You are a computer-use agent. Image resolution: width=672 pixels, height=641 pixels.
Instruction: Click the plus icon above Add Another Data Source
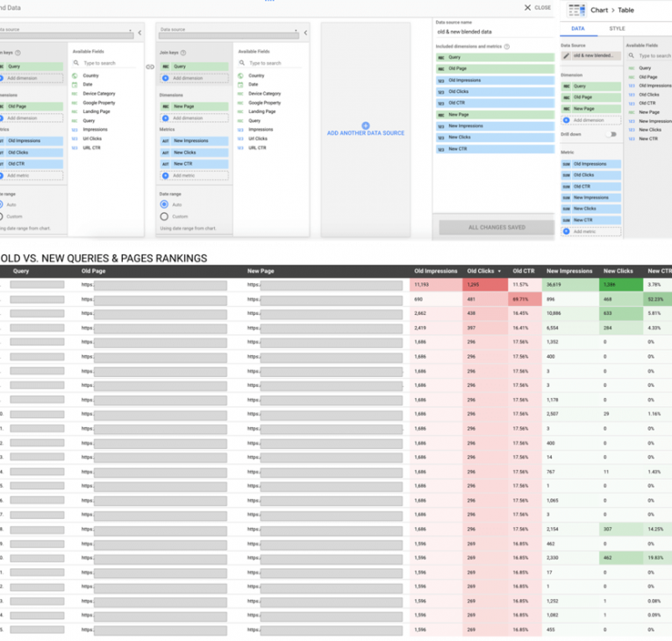point(366,125)
